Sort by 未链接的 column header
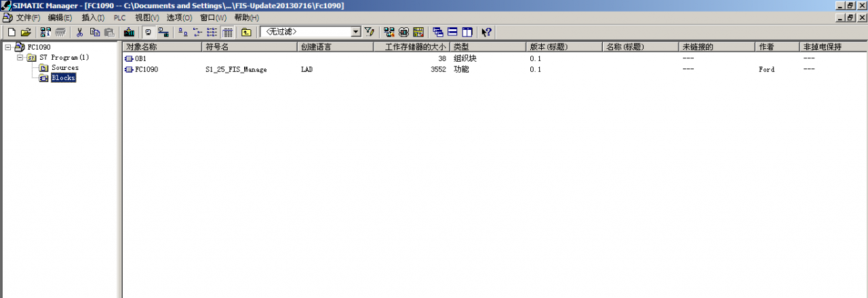This screenshot has width=868, height=298. click(717, 48)
